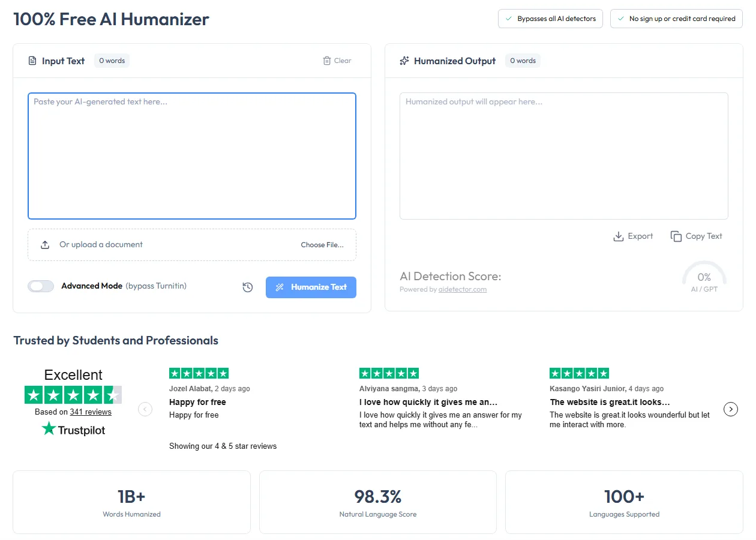
Task: Click the Advanced Mode (bypass Turnitin) label
Action: pos(124,286)
